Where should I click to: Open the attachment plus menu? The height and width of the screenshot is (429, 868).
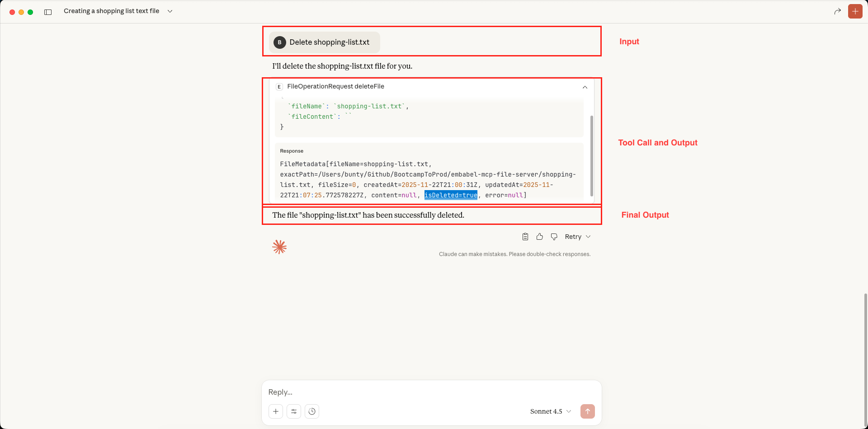tap(276, 411)
